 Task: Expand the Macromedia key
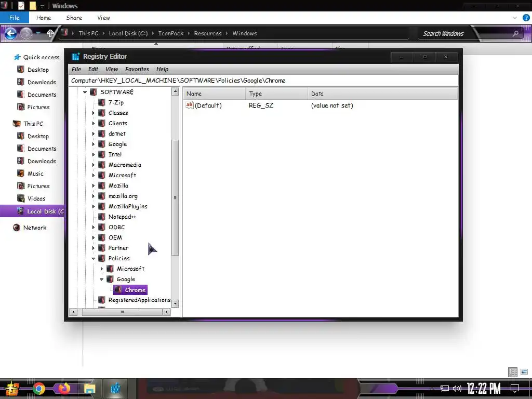pos(94,165)
